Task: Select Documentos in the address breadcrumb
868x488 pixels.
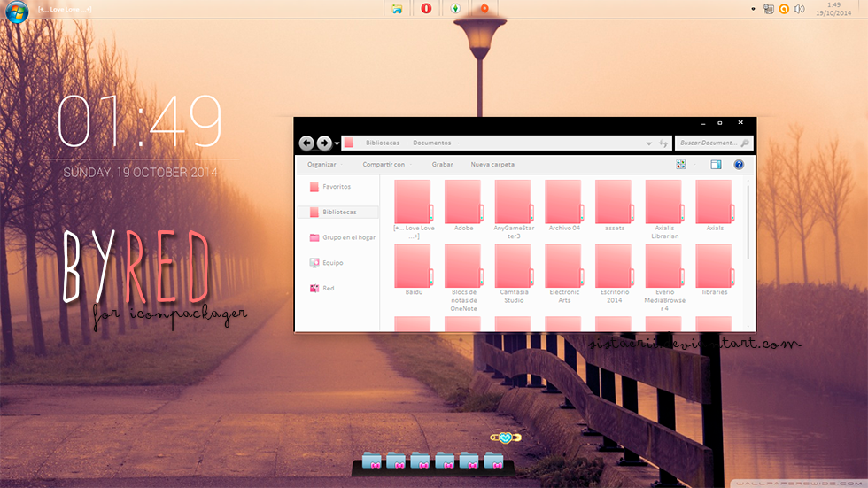Action: (x=432, y=143)
